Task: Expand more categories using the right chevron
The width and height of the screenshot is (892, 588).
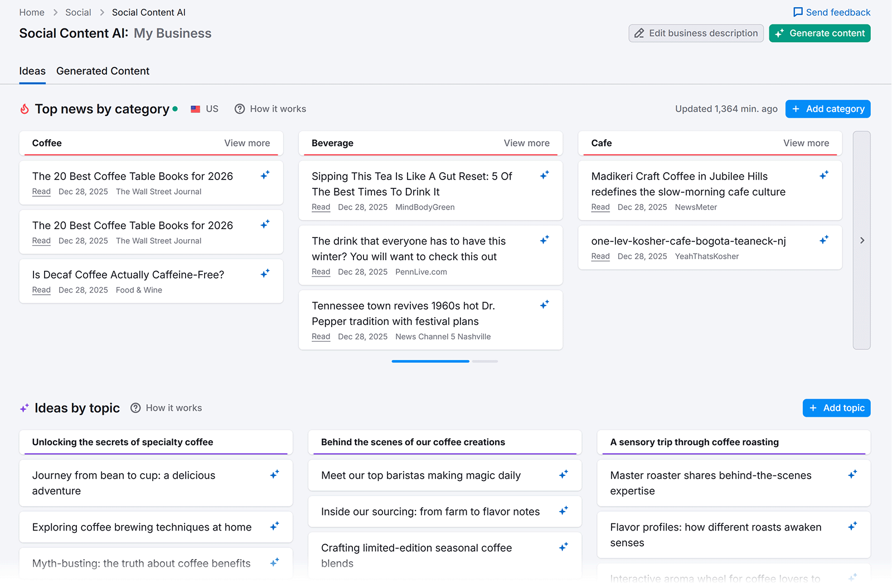Action: (x=861, y=240)
